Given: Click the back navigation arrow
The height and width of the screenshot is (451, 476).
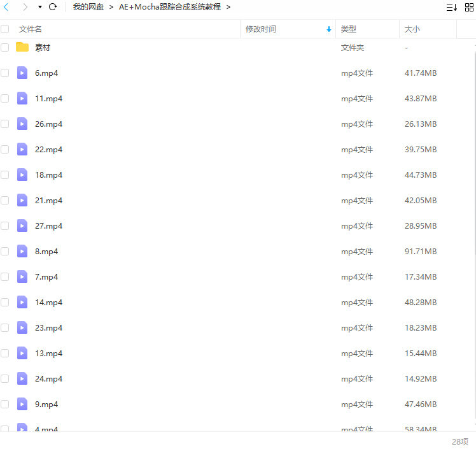Looking at the screenshot, I should click(6, 7).
